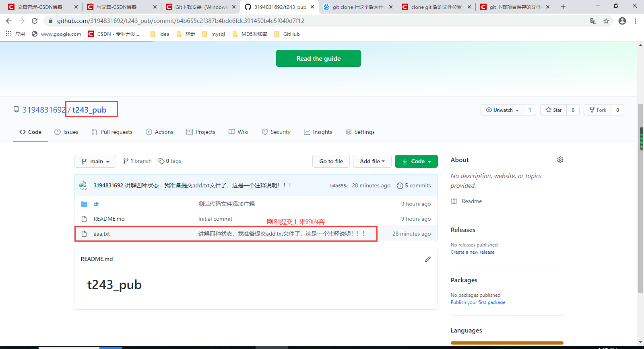The image size is (644, 349).
Task: Edit README.md with the pencil icon
Action: pos(428,259)
